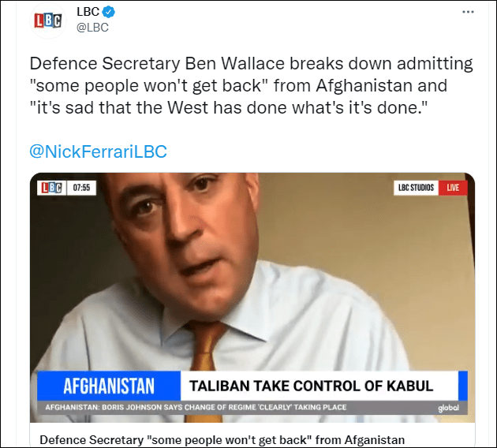Screen dimensions: 497x448
Task: Open the LBC profile avatar
Action: click(x=48, y=21)
